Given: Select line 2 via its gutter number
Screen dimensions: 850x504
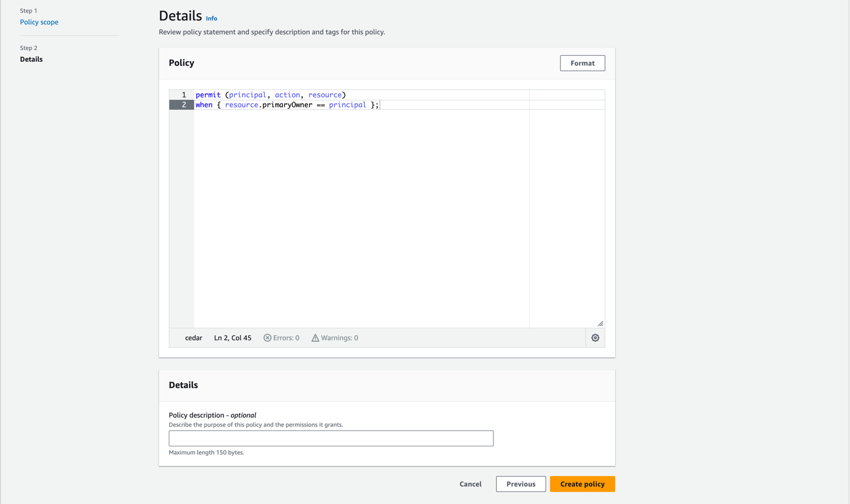Looking at the screenshot, I should click(184, 105).
